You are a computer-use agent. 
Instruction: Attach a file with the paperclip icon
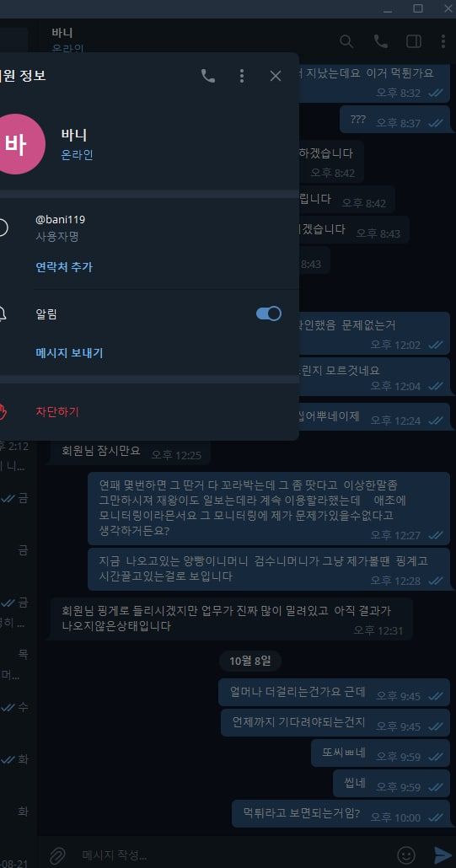(x=57, y=856)
